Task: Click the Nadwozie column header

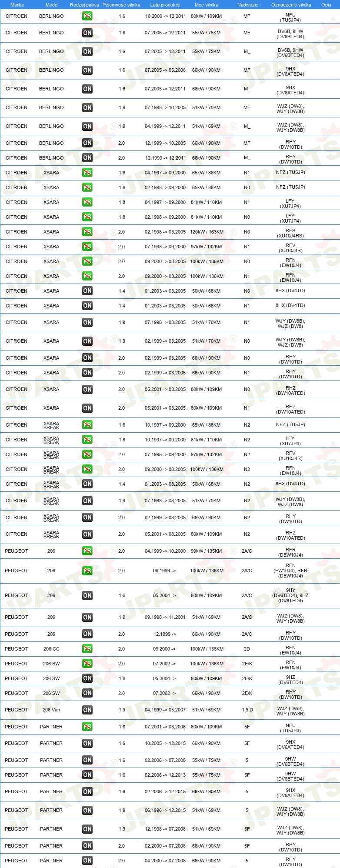Action: tap(248, 5)
